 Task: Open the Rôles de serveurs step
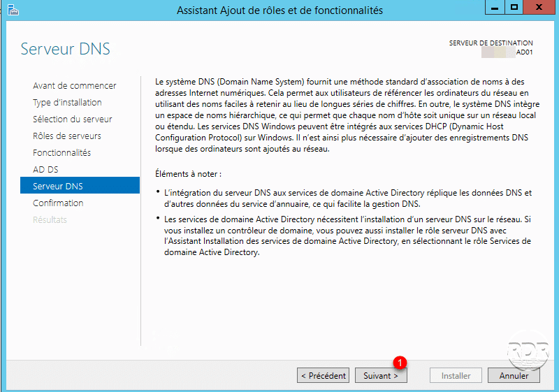click(67, 136)
